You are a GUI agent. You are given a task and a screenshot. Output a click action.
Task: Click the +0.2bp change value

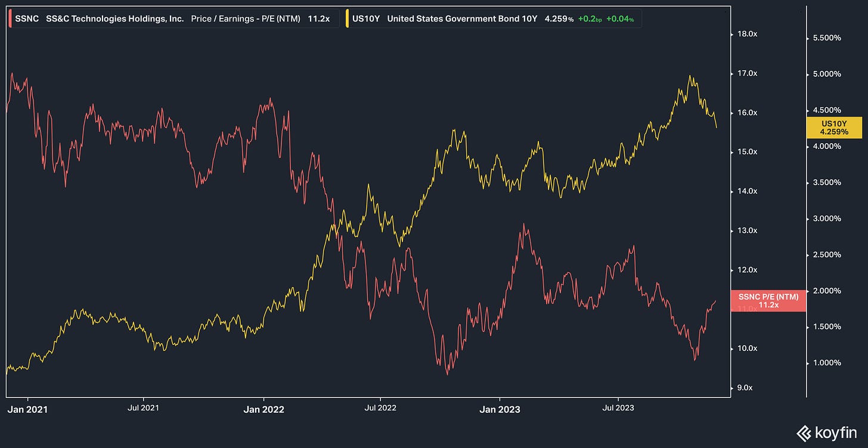[x=591, y=18]
